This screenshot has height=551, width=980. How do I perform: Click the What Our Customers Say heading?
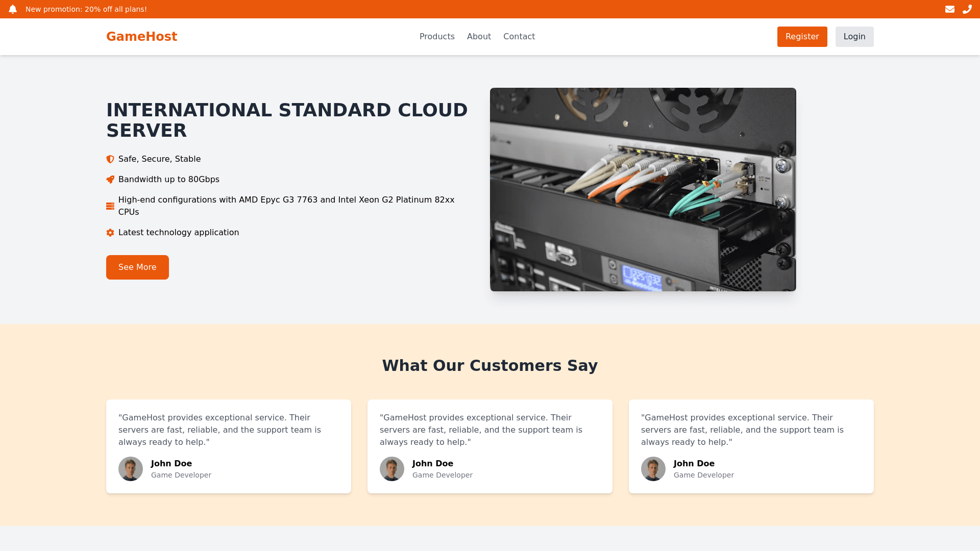click(489, 366)
